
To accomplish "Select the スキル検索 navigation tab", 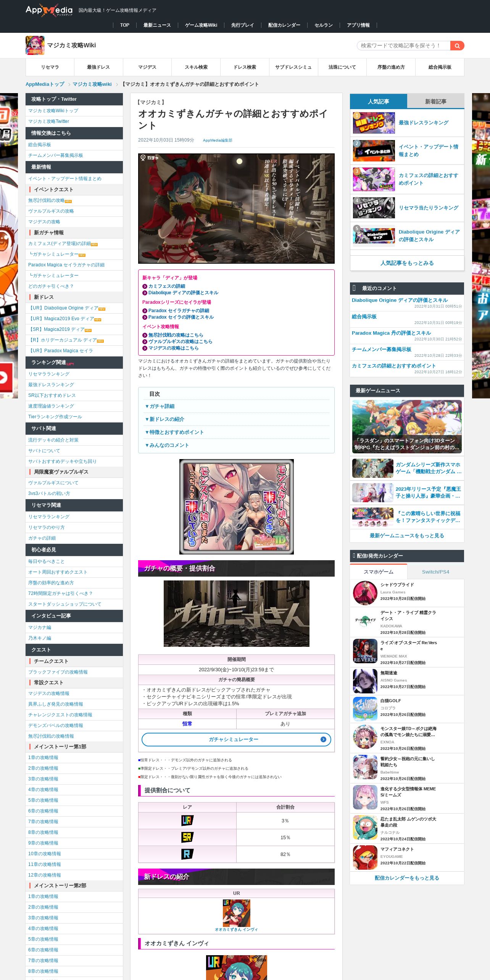I will (196, 67).
